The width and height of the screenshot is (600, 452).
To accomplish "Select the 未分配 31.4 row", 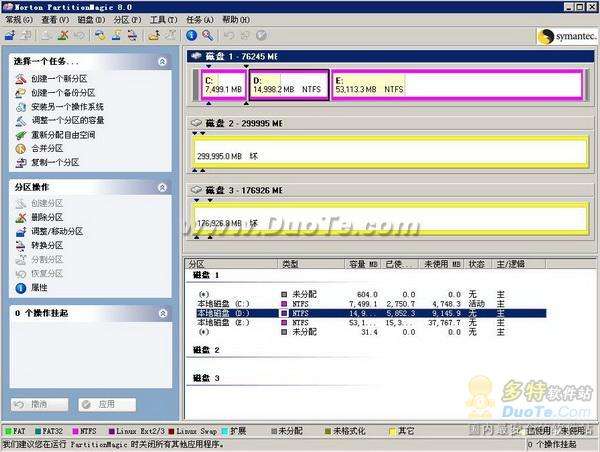I will [x=371, y=332].
